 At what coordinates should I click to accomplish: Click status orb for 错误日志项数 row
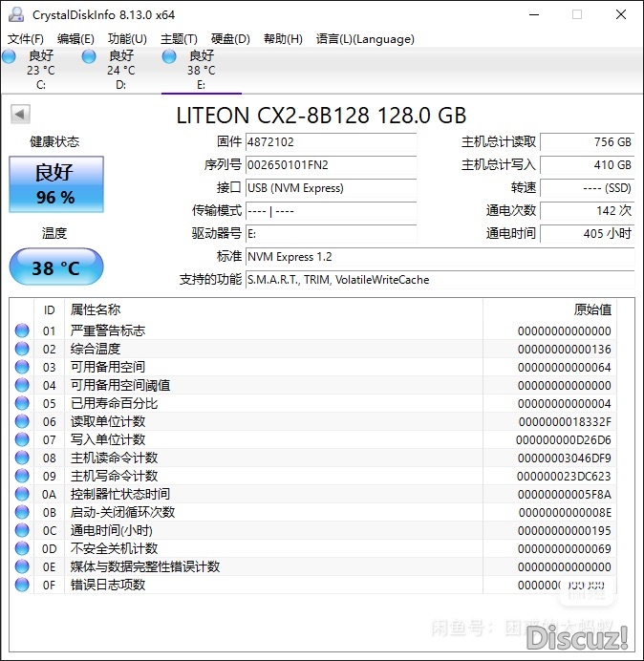[22, 585]
